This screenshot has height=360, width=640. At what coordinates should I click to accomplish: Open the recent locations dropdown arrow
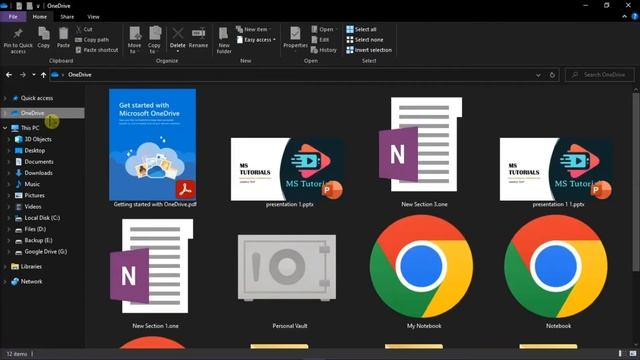pos(33,75)
